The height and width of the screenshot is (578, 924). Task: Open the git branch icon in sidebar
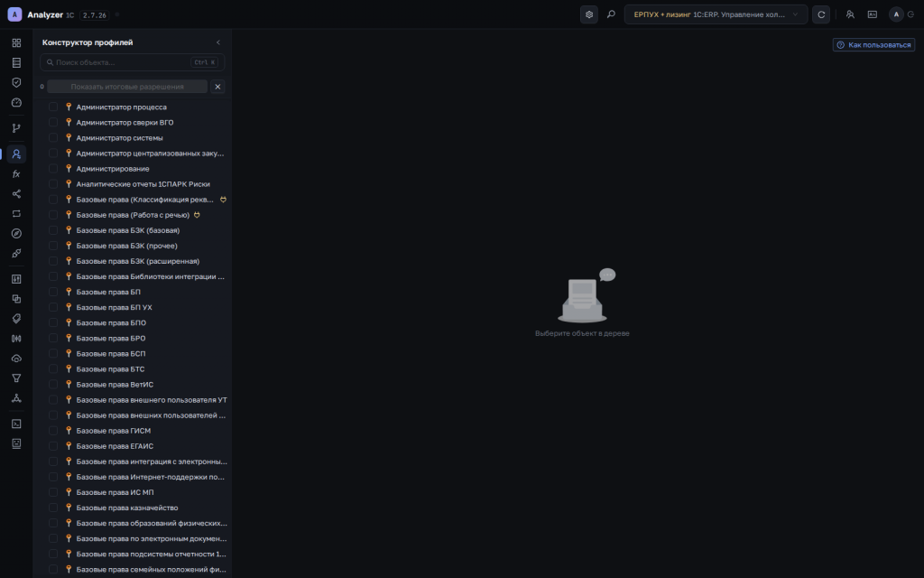(x=16, y=128)
